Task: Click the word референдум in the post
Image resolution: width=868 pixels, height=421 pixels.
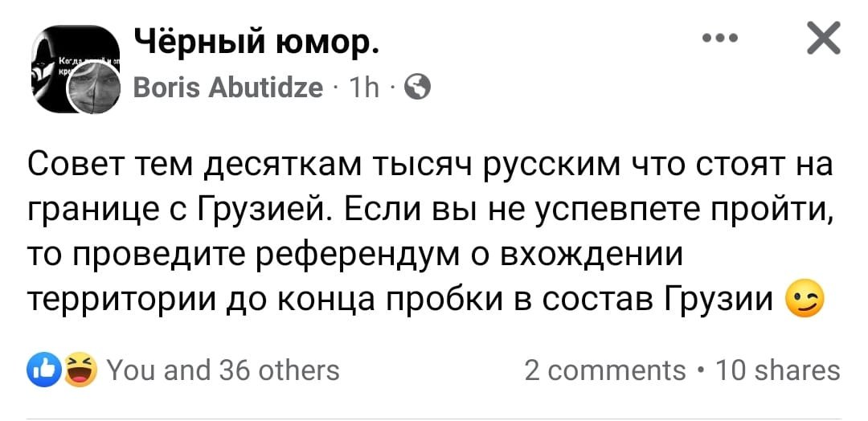Action: [x=352, y=255]
